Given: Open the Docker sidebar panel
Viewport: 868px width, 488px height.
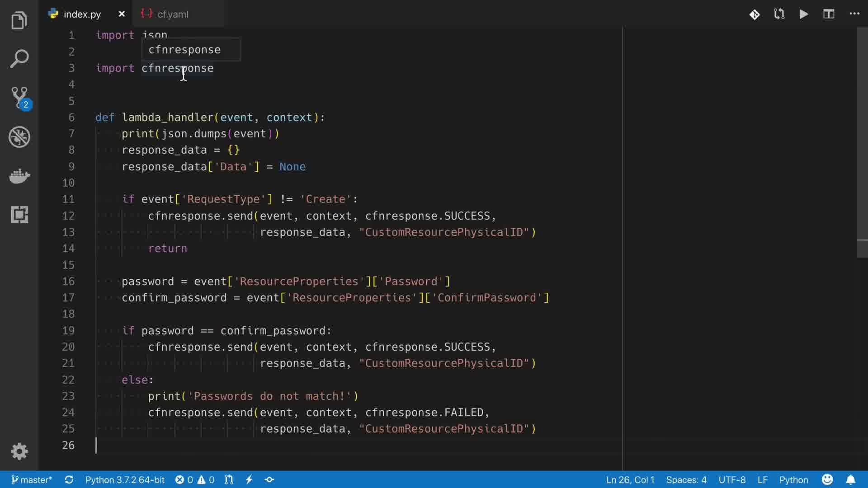Looking at the screenshot, I should coord(19,176).
